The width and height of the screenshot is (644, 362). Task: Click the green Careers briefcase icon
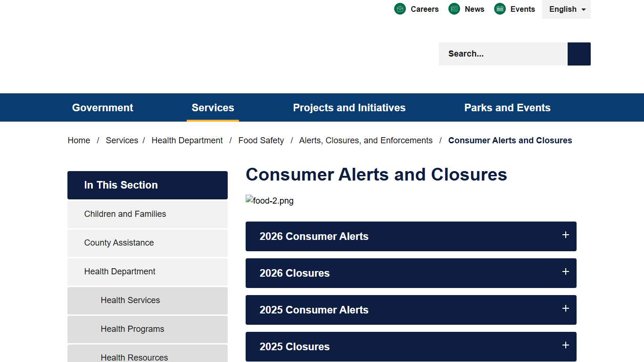[400, 8]
